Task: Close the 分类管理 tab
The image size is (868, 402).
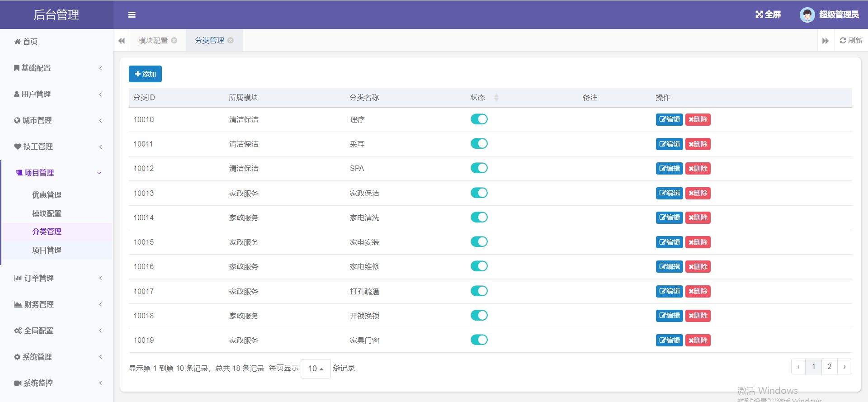Action: click(231, 41)
